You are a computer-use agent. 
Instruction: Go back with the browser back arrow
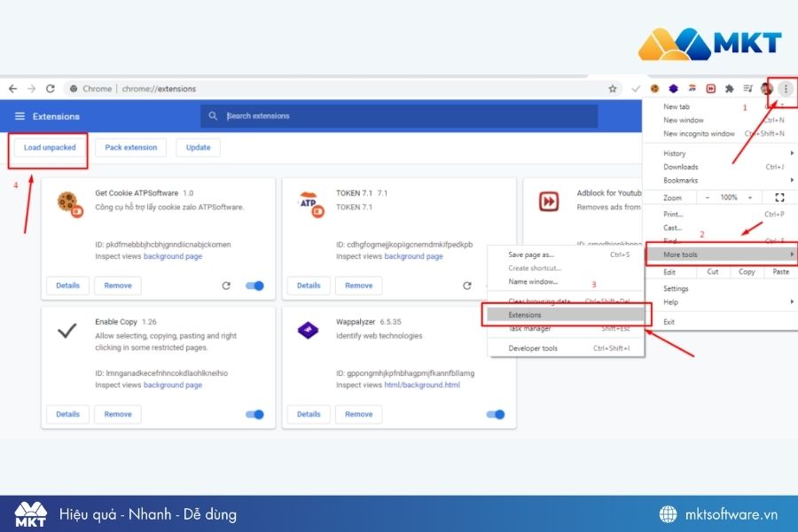point(12,89)
